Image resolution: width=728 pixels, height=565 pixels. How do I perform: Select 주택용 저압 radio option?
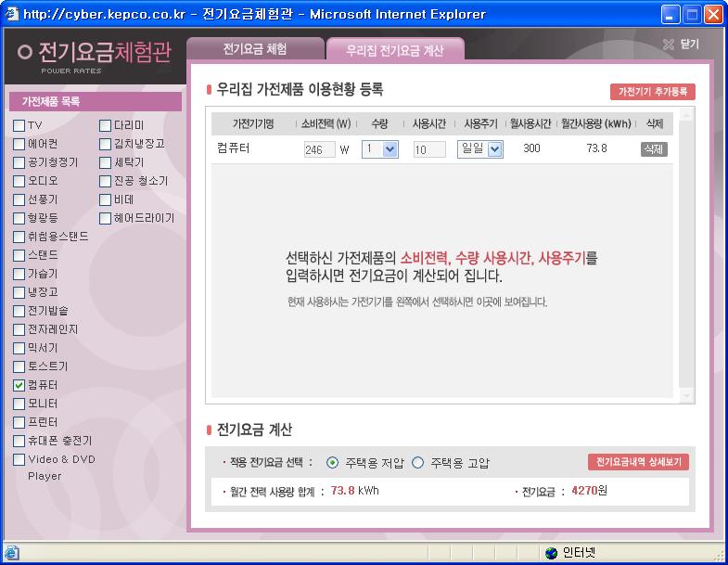pyautogui.click(x=332, y=463)
